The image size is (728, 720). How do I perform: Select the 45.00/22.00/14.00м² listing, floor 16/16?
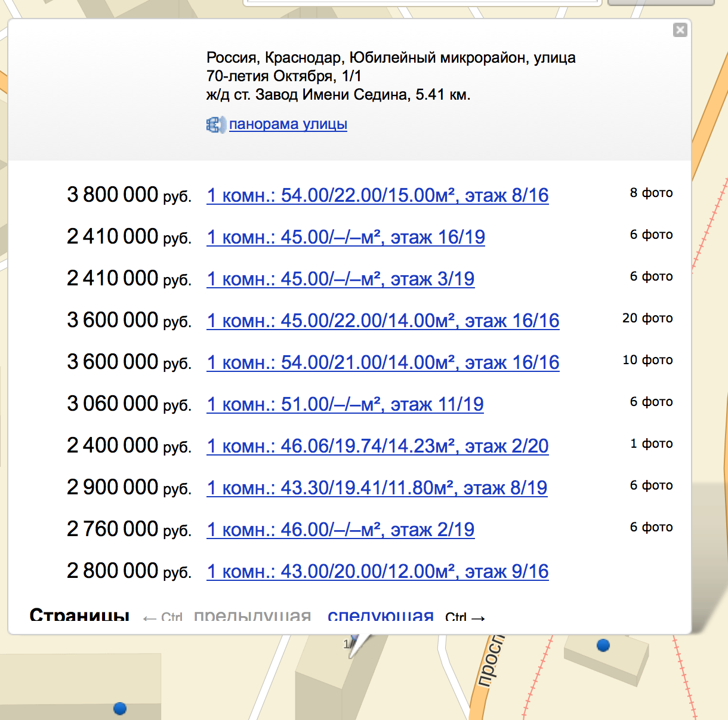click(382, 321)
